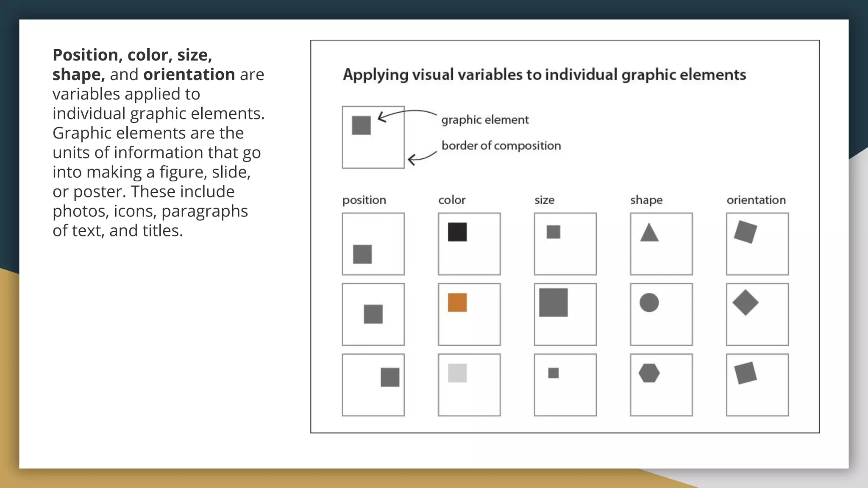Click the 'size' column heading

click(544, 200)
